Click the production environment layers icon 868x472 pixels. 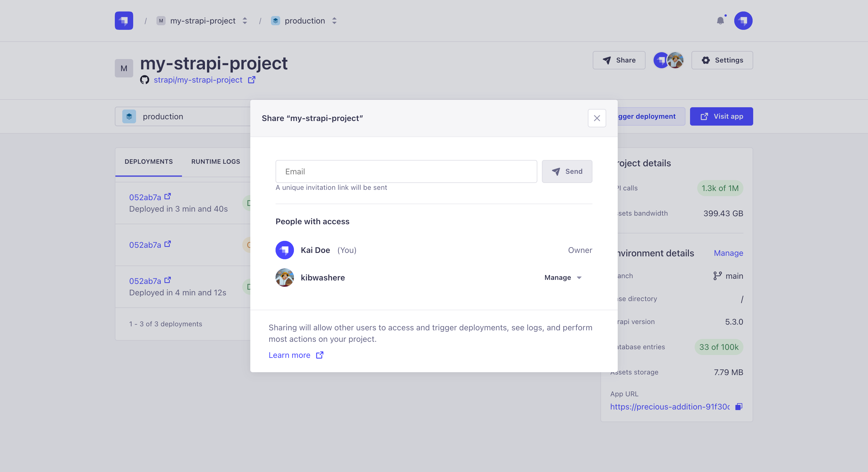pyautogui.click(x=129, y=116)
